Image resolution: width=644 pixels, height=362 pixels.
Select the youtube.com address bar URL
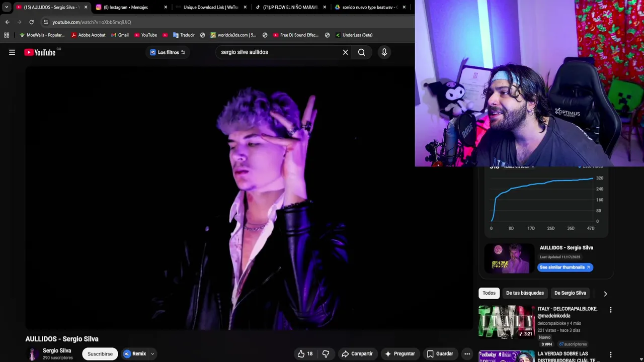click(92, 22)
